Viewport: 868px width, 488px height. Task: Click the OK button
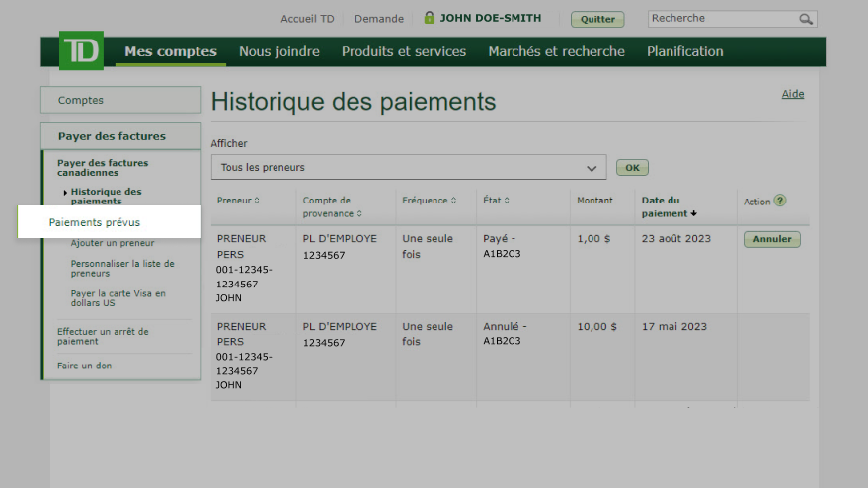(x=632, y=167)
